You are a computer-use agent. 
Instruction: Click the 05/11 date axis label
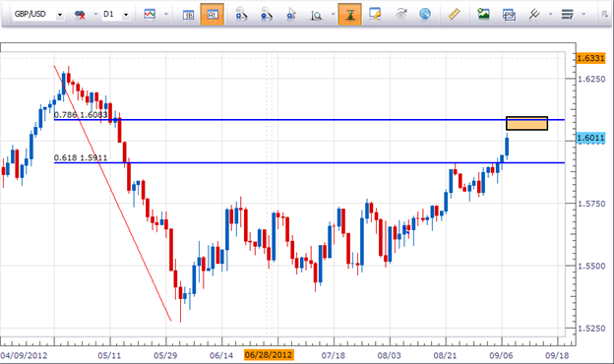109,355
